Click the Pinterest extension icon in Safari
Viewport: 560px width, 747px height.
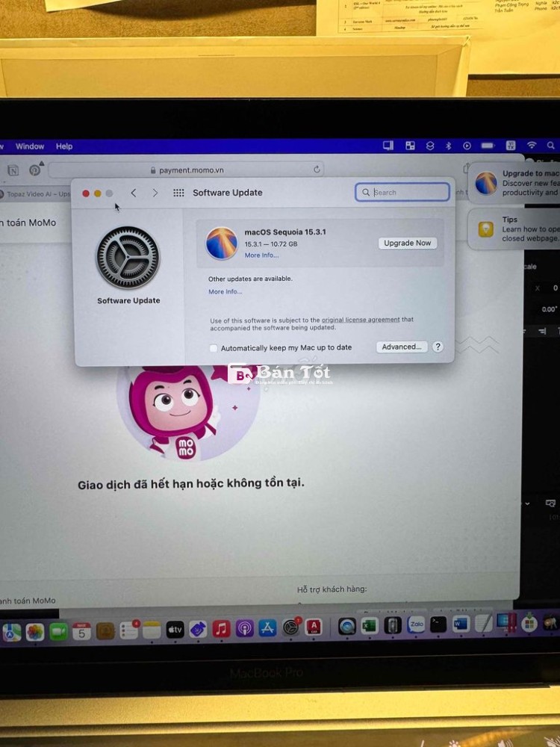tap(35, 170)
